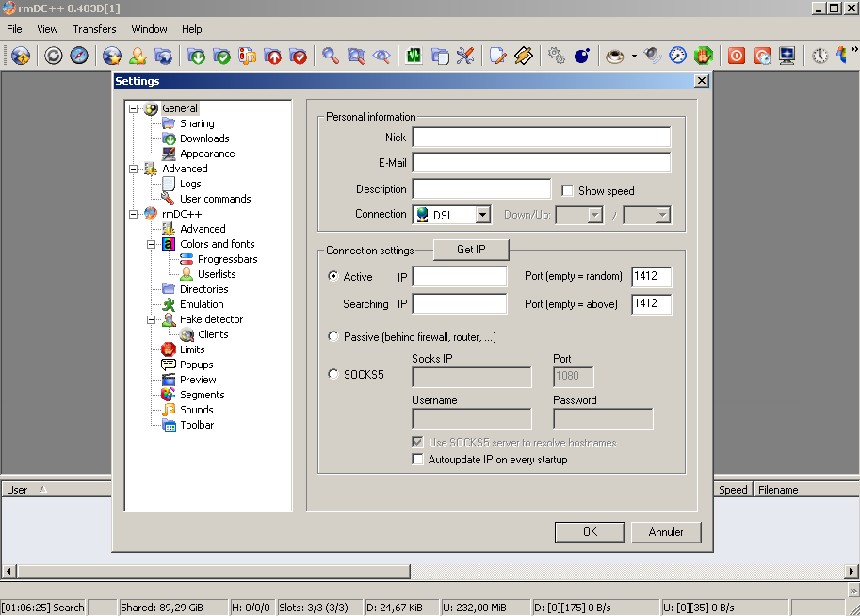Open Finished Downloads green checkmark folder icon

pos(221,56)
